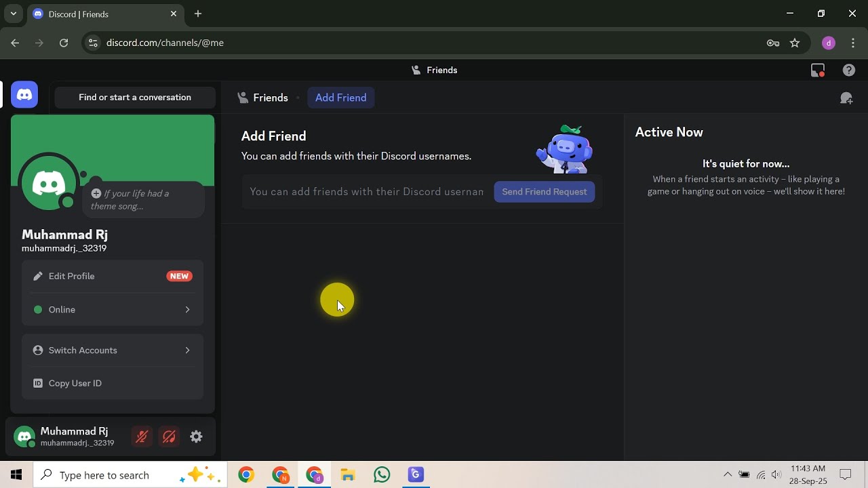Viewport: 868px width, 488px height.
Task: Open a new browser tab
Action: coord(198,14)
